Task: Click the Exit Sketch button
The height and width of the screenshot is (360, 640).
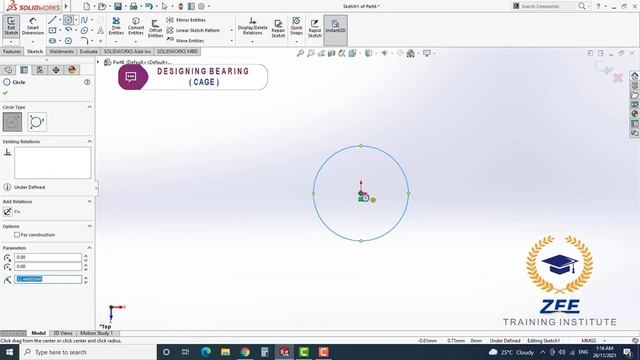Action: [11, 26]
